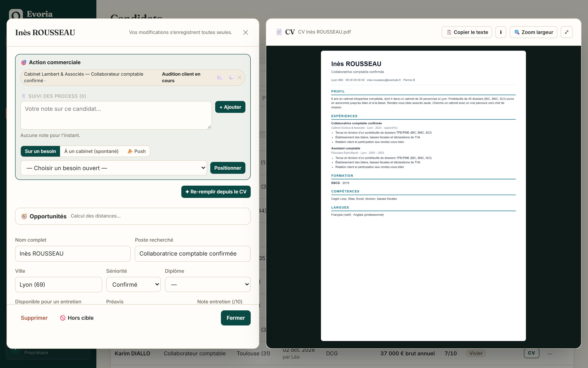Click the Toulouse (31) cell in Karim DIALLO's row

253,353
